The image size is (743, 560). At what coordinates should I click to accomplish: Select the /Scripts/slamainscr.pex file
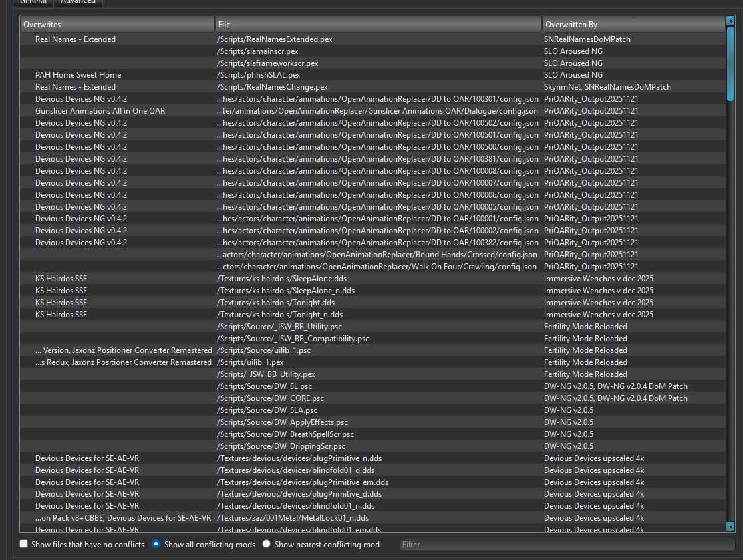pos(257,51)
